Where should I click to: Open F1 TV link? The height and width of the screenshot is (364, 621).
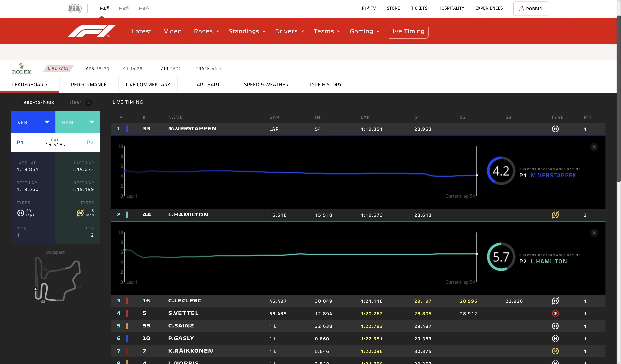(369, 8)
